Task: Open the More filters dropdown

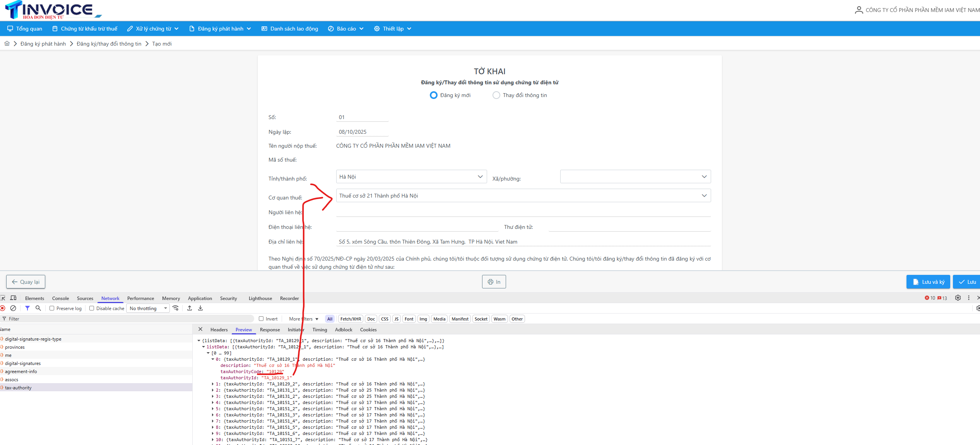Action: (304, 319)
